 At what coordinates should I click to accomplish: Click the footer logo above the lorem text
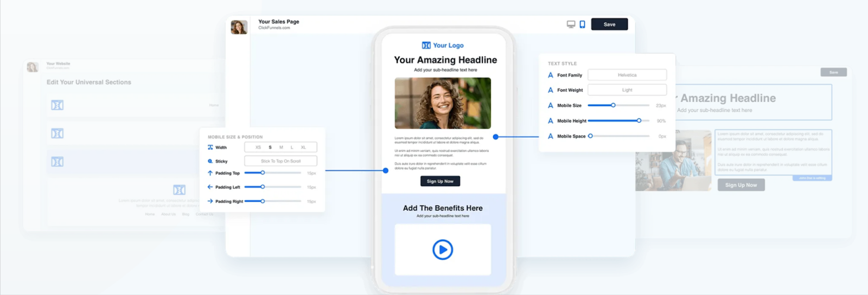(179, 190)
